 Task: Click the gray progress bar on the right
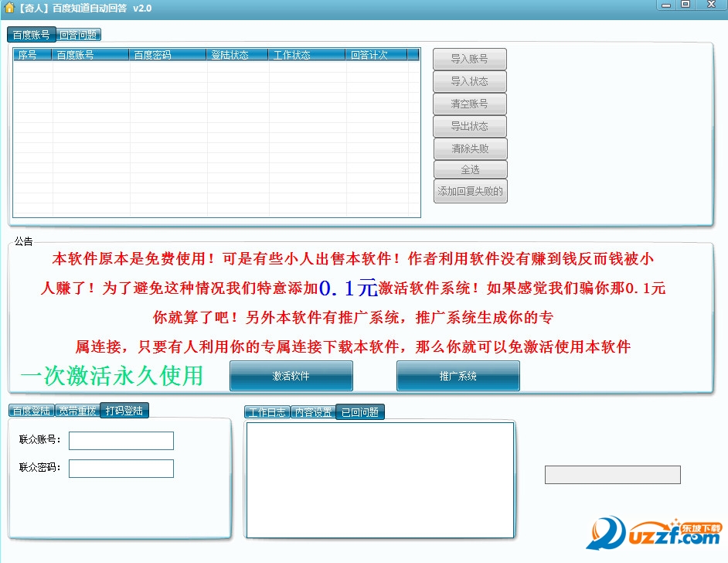(612, 475)
